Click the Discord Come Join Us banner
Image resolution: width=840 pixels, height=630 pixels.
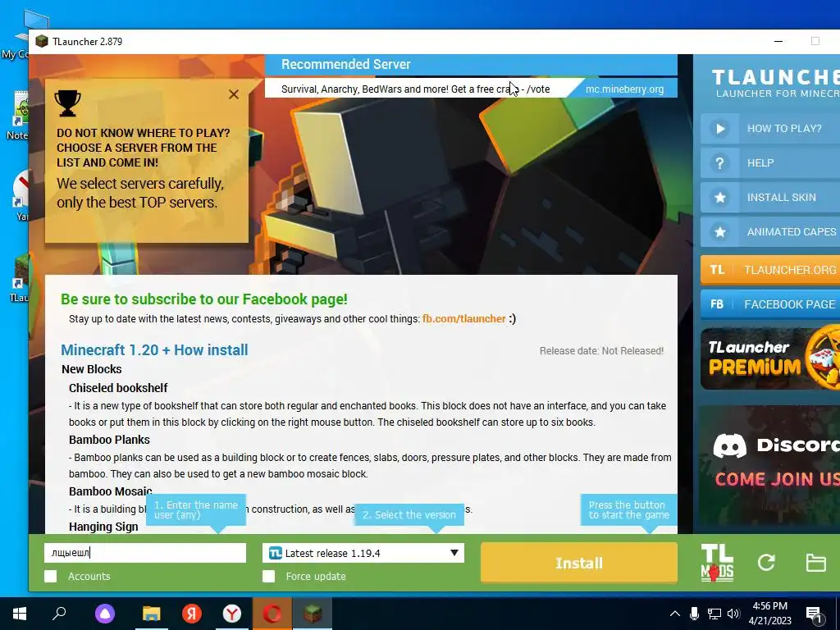point(769,465)
